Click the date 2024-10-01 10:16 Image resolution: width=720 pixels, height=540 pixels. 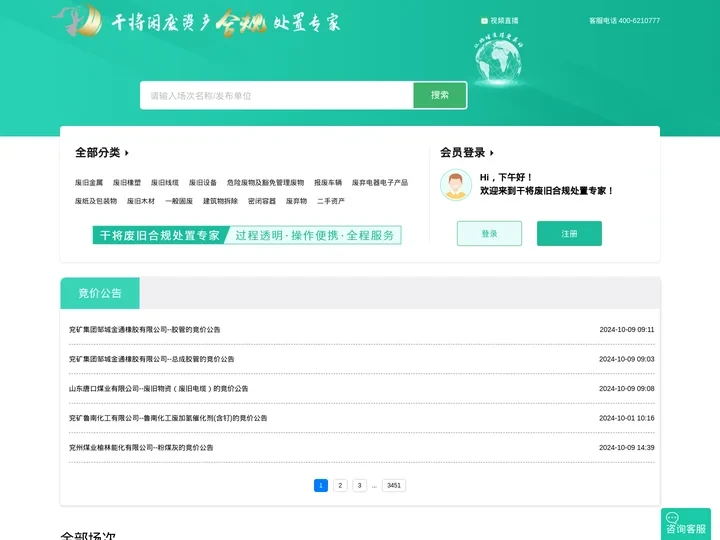tap(627, 418)
